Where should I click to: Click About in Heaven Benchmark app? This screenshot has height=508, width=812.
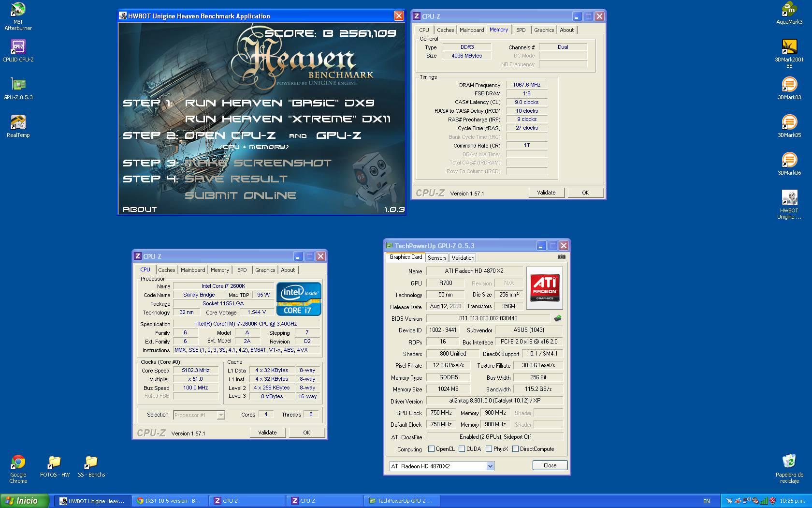pos(140,209)
